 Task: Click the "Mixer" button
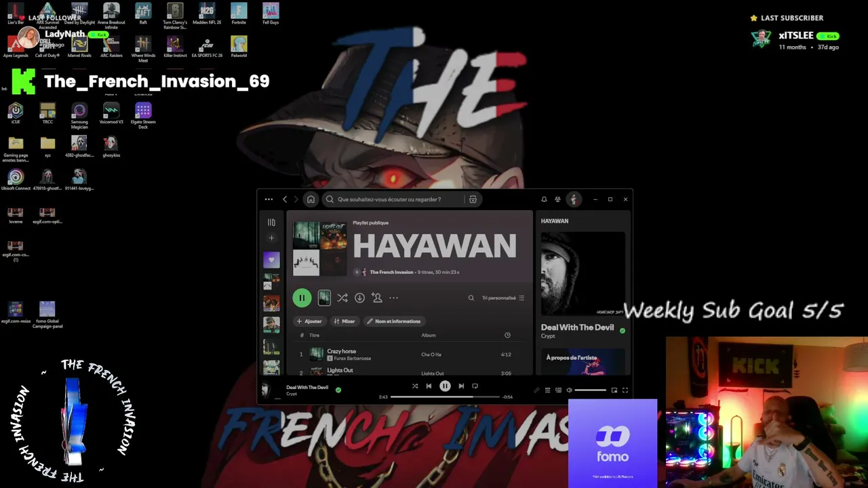pyautogui.click(x=344, y=321)
